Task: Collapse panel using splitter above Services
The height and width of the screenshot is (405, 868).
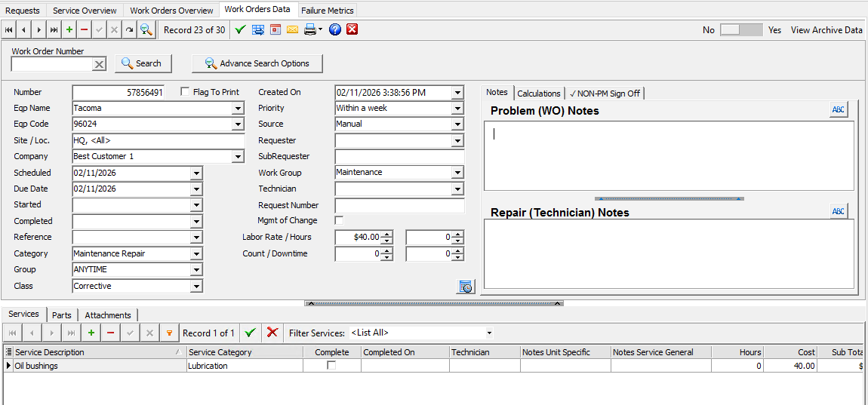Action: coord(434,303)
